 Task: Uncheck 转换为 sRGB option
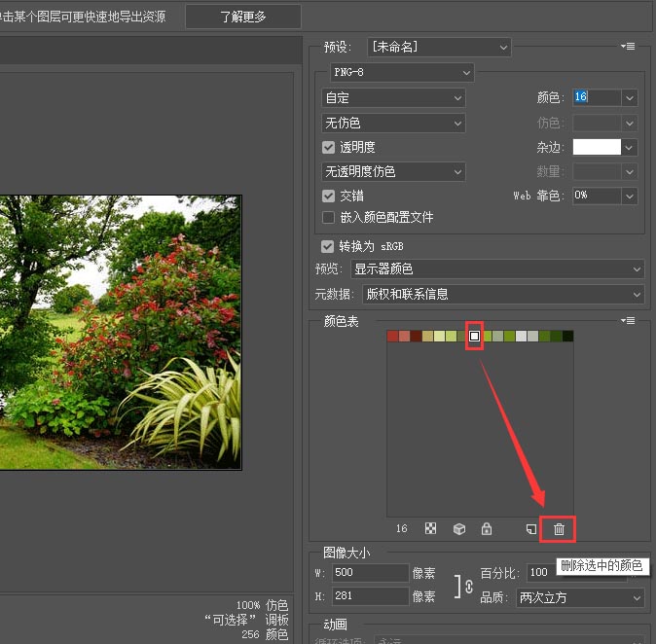[x=327, y=246]
